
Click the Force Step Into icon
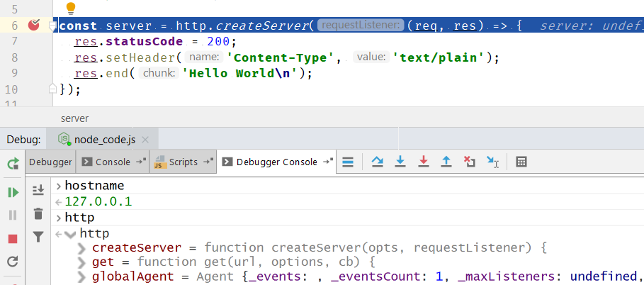click(x=423, y=162)
